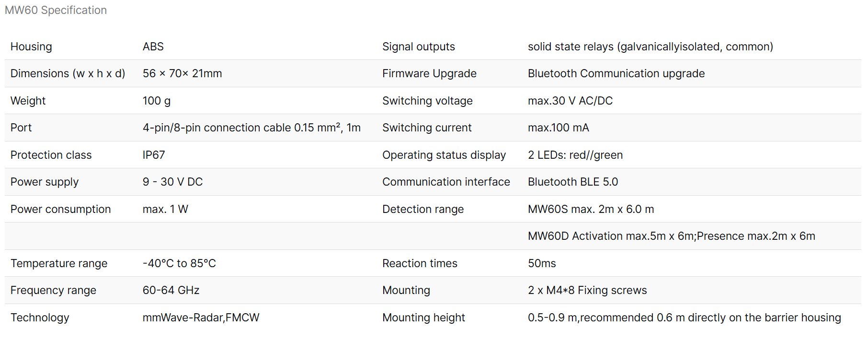This screenshot has width=868, height=341.
Task: Select the Bluetooth BLE 5.0 text
Action: (572, 182)
